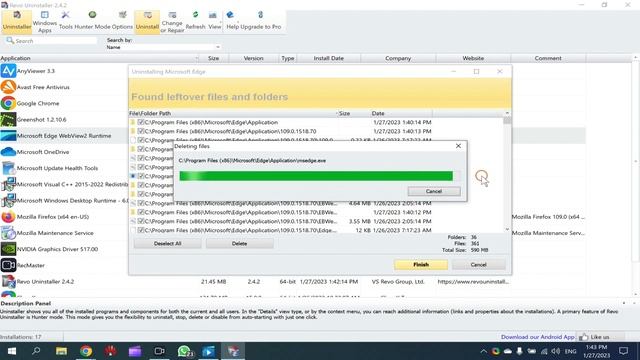Uncheck the 109.0.1518.70 folder row dated 1:40:13 PM
This screenshot has width=640, height=360.
coord(141,131)
